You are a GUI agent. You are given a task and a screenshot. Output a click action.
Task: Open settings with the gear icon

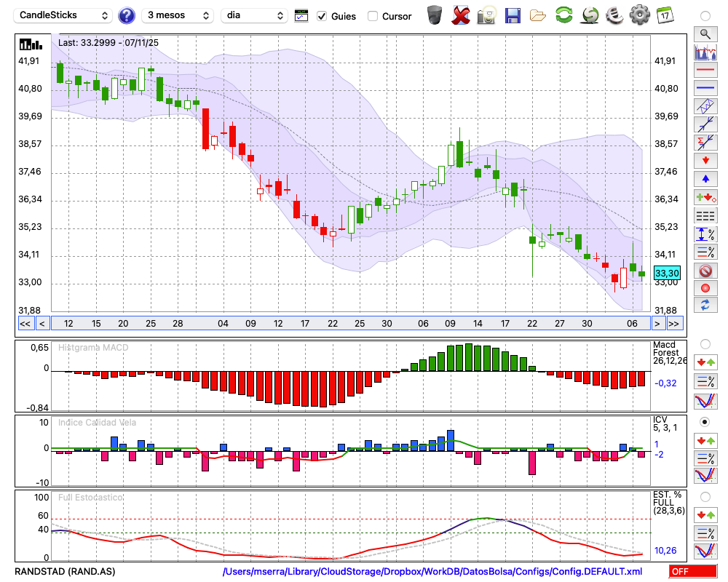[x=639, y=15]
